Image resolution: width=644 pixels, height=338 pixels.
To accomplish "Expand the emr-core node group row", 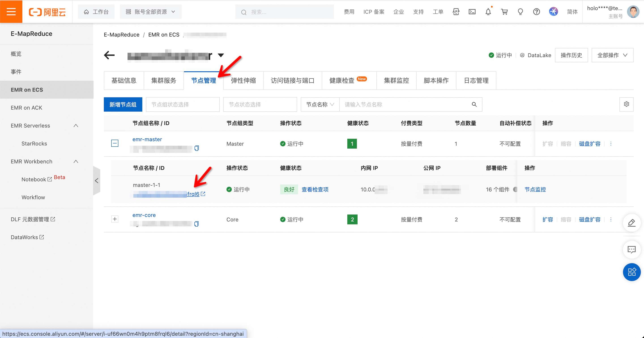I will (x=115, y=219).
